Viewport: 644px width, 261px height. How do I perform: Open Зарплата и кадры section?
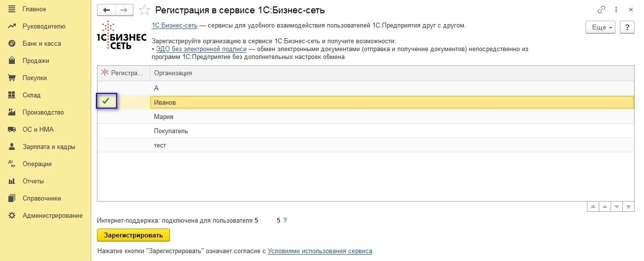tap(48, 147)
